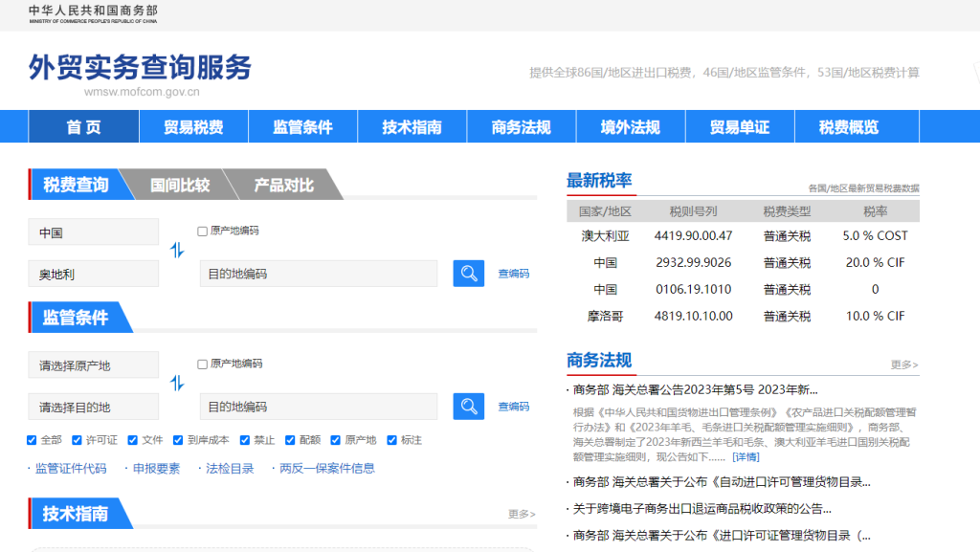The height and width of the screenshot is (552, 980).
Task: Select the 税费查询 tab
Action: (77, 185)
